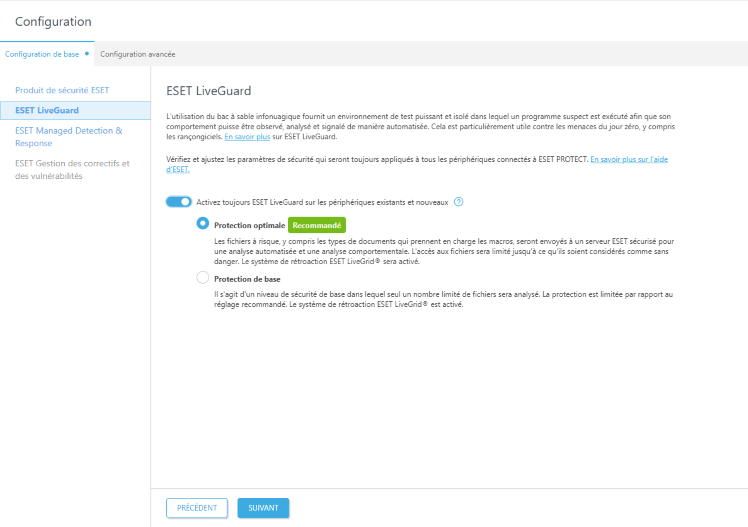This screenshot has height=527, width=748.
Task: Follow En savoir plus sur l'aide d'ESET link
Action: click(x=629, y=159)
